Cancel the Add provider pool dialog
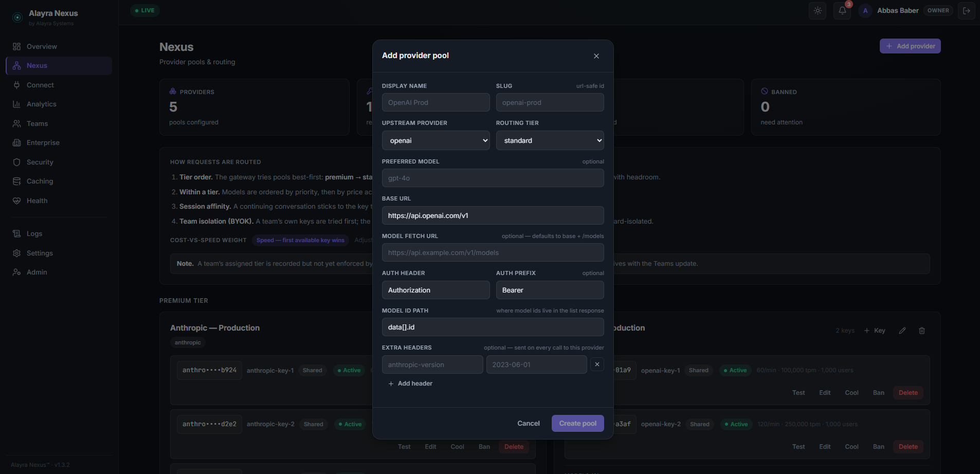 (529, 424)
